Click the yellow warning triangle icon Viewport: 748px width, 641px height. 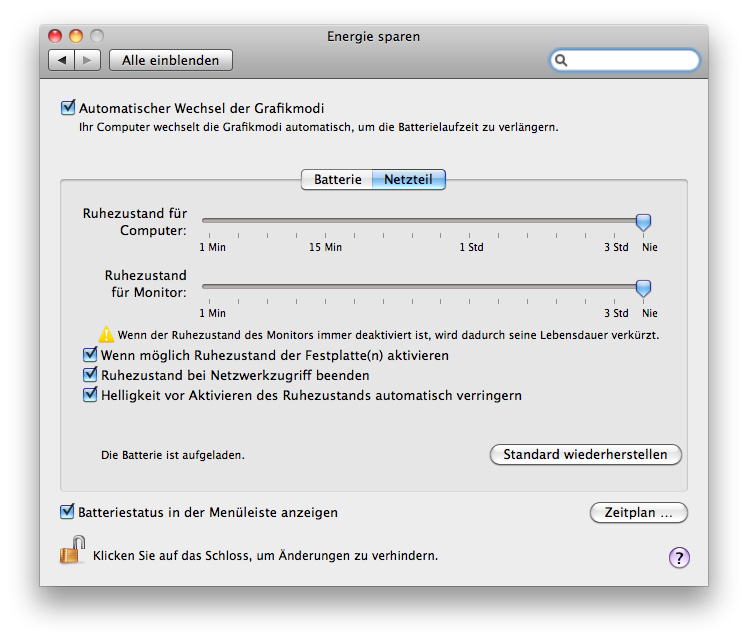[x=106, y=334]
